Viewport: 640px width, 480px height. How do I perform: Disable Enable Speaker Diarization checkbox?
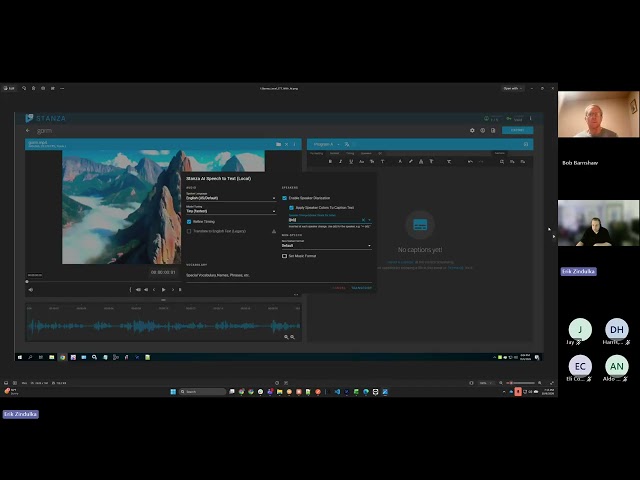point(284,198)
